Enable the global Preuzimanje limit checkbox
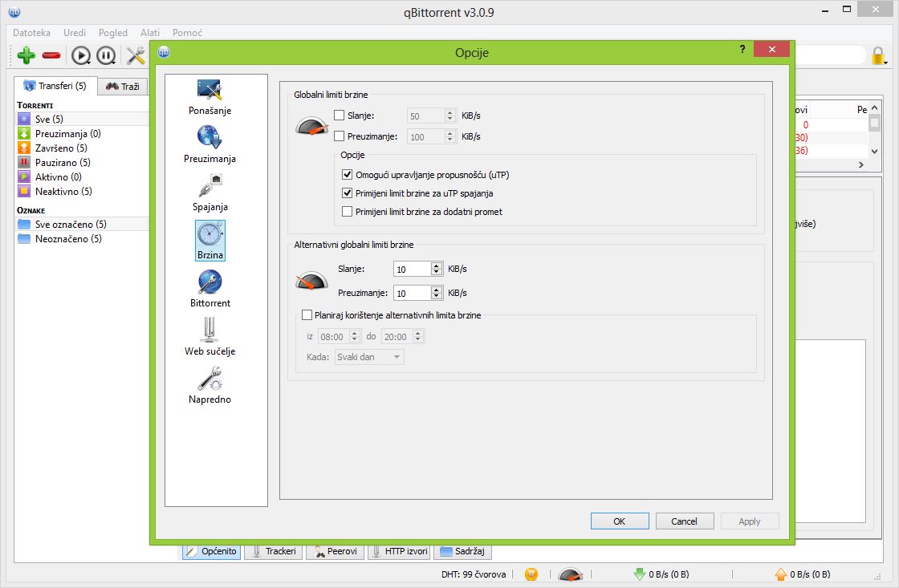The height and width of the screenshot is (588, 899). pos(339,136)
